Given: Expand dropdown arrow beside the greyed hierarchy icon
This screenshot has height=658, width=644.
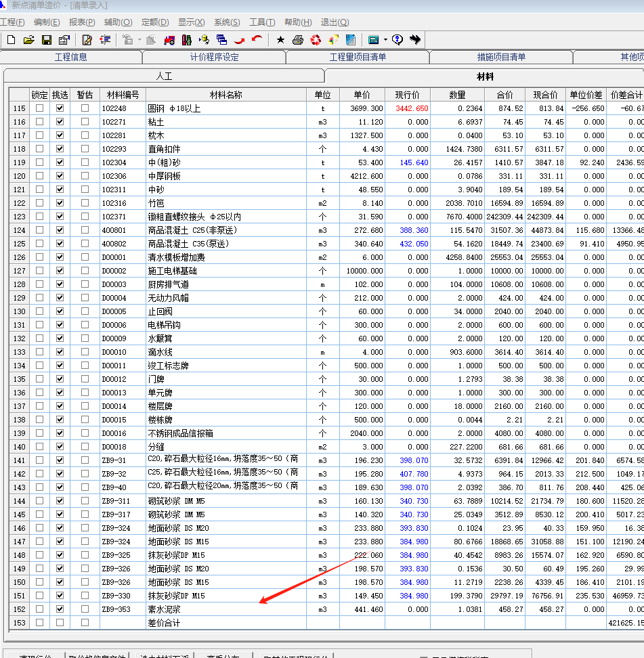Looking at the screenshot, I should [x=139, y=40].
